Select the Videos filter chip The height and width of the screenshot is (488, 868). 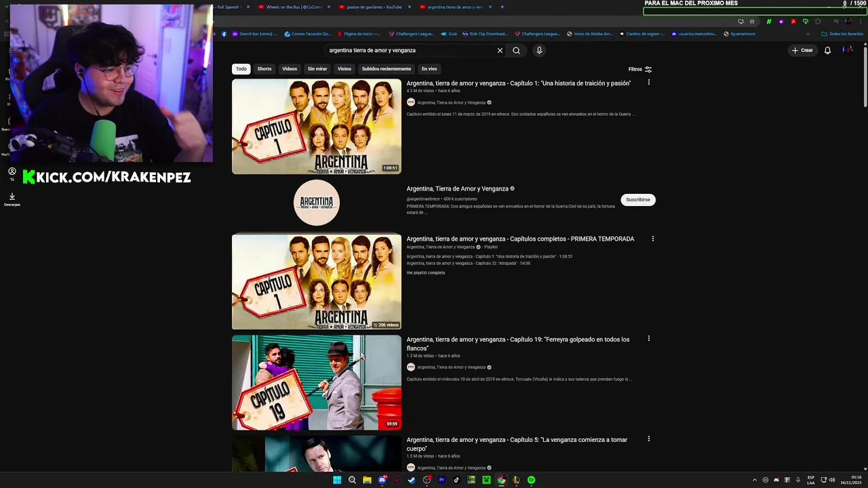tap(290, 68)
